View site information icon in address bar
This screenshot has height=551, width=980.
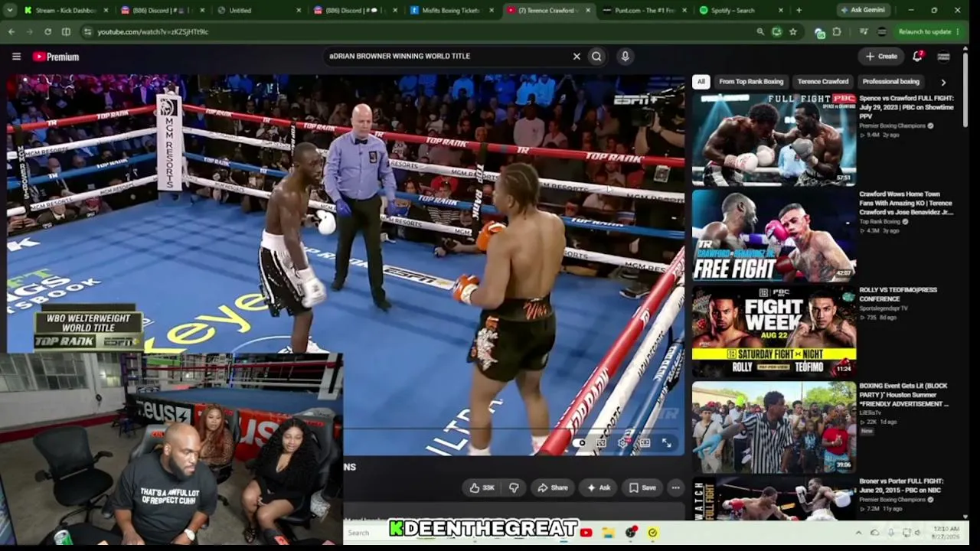pos(87,31)
